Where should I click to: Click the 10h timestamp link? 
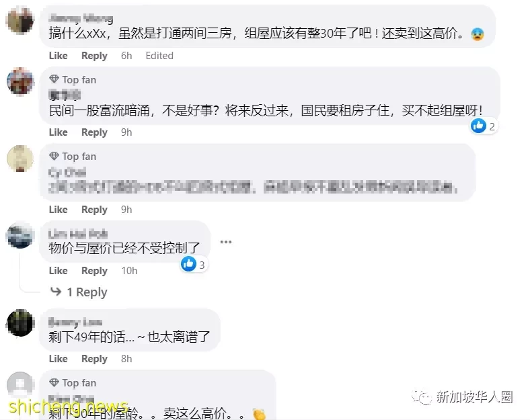click(129, 270)
